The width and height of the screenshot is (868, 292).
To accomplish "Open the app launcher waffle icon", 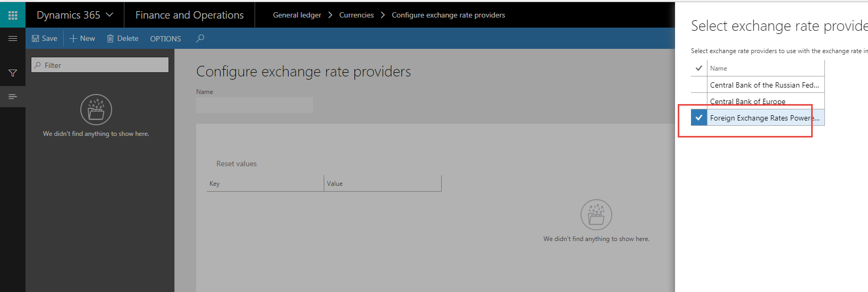I will point(13,15).
